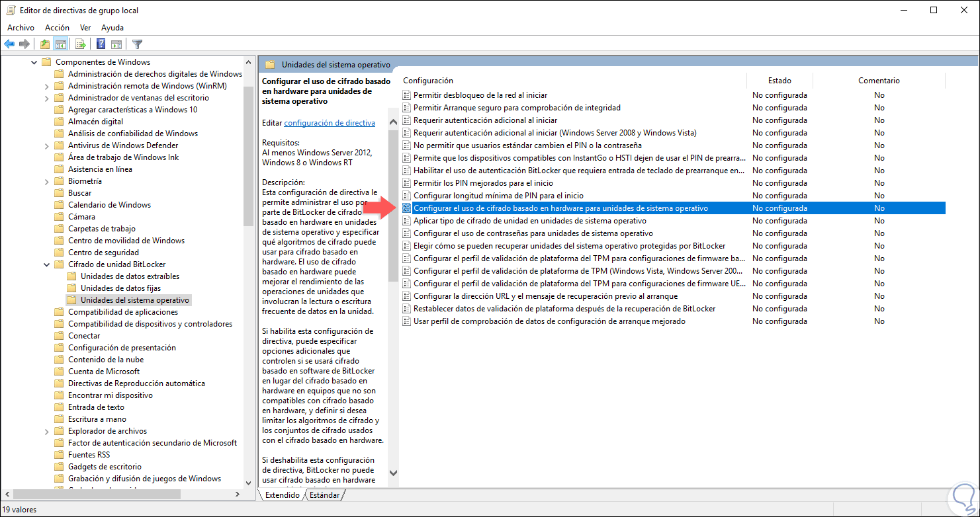Export the list using toolbar icon
Image resolution: width=980 pixels, height=517 pixels.
pyautogui.click(x=80, y=44)
